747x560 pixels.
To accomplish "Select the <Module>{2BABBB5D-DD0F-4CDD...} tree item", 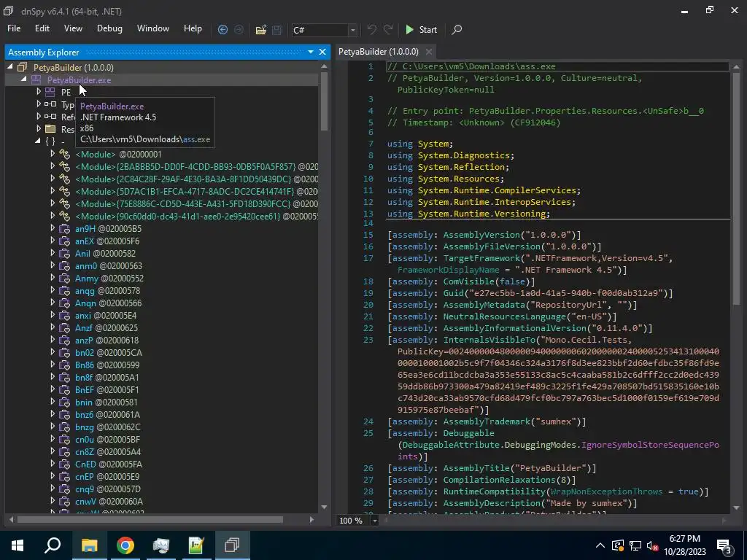I will (196, 167).
